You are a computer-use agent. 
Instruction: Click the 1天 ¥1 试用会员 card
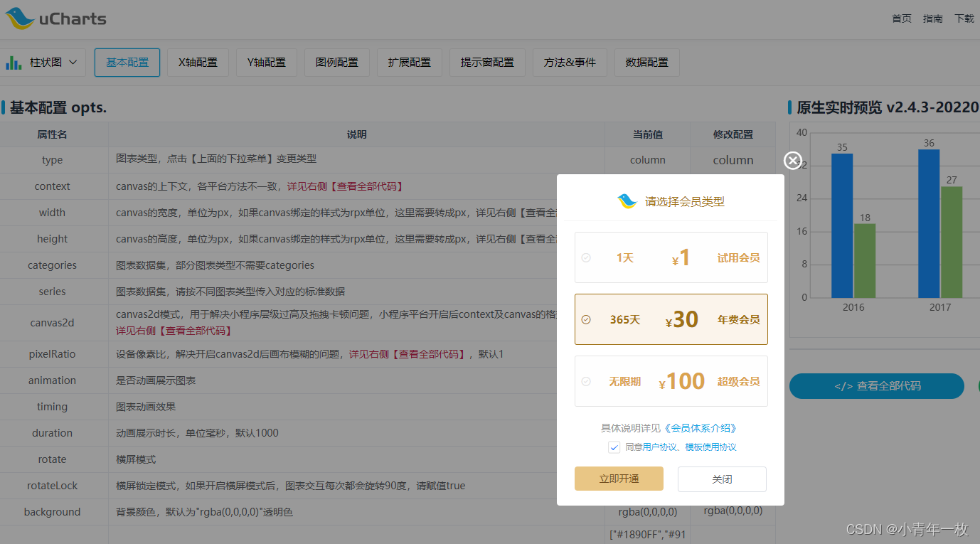pos(671,257)
